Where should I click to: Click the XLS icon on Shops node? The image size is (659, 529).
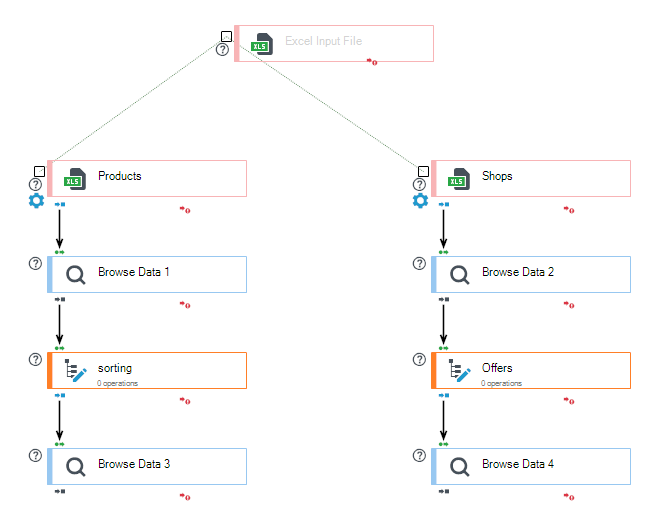click(459, 179)
